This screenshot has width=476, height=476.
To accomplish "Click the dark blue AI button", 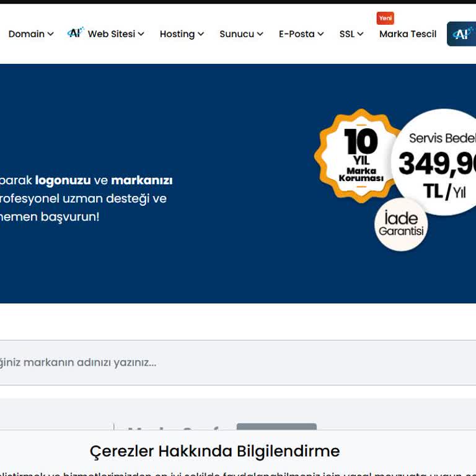I will tap(461, 33).
